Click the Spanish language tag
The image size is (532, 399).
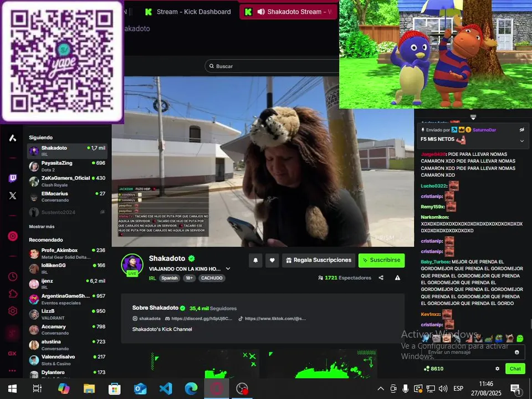170,278
